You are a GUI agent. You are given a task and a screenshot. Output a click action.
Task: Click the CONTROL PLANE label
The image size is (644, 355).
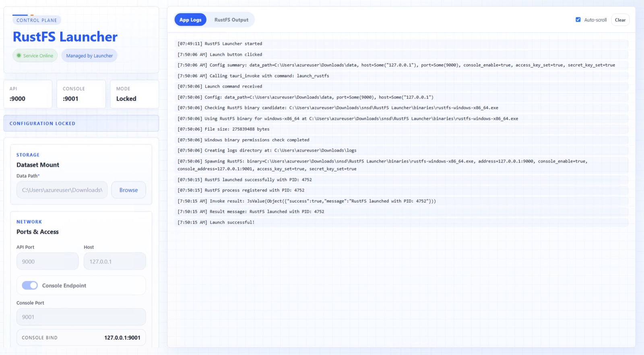(37, 20)
